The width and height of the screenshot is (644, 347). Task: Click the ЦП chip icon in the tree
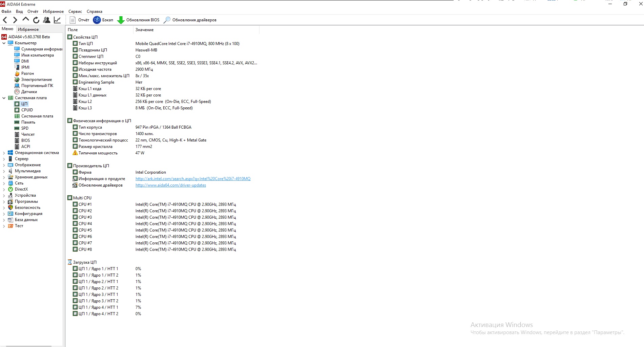click(17, 104)
